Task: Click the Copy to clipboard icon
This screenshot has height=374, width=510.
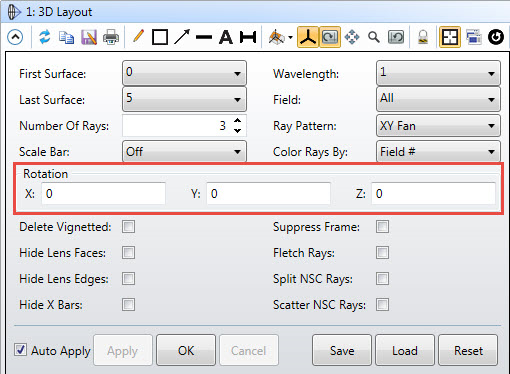Action: click(x=66, y=37)
